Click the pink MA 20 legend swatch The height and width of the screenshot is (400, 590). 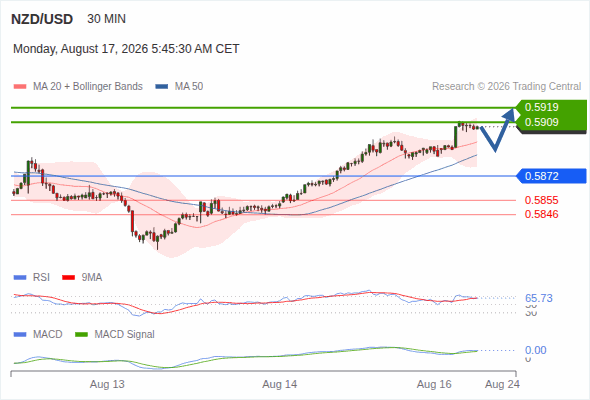click(x=20, y=87)
